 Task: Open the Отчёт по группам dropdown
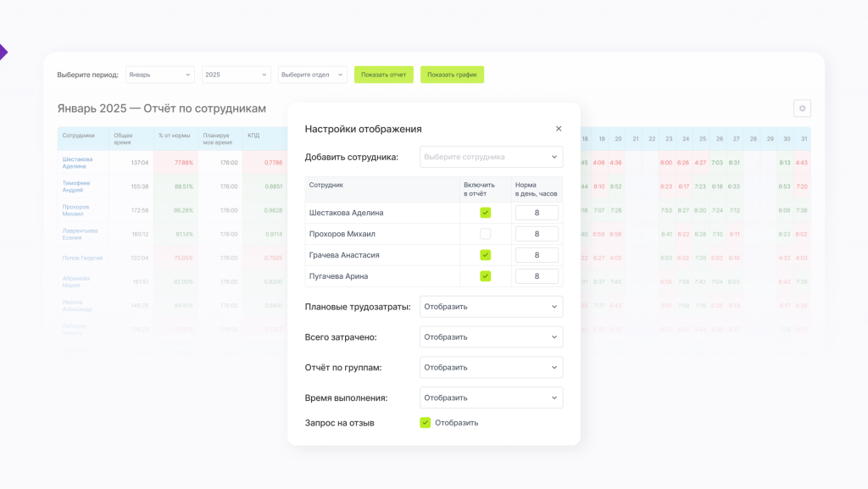(x=491, y=368)
